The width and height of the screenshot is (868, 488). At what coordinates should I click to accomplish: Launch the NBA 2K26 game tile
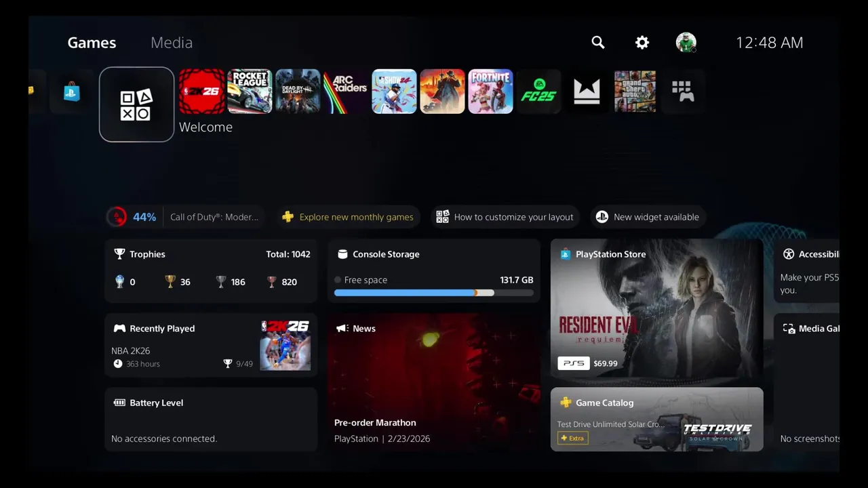pyautogui.click(x=201, y=91)
